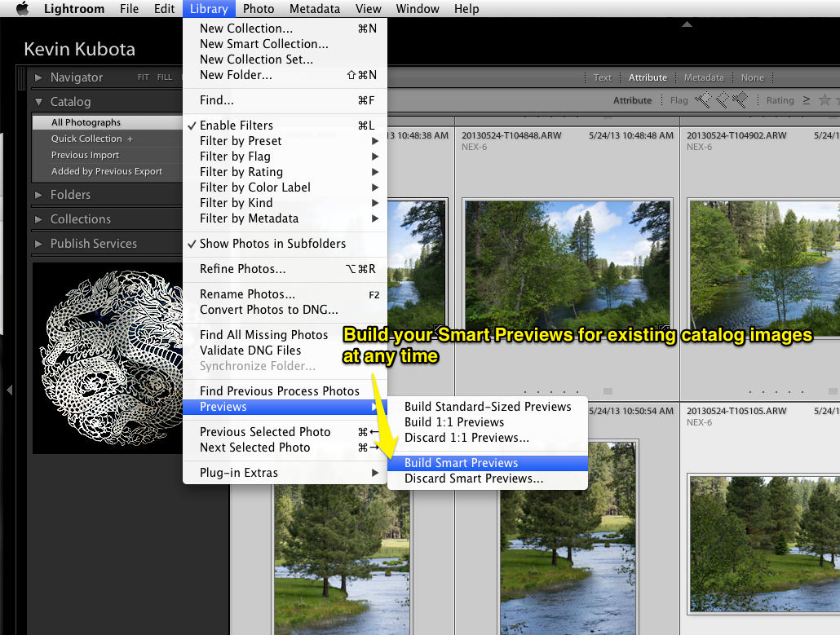
Task: Collapse the top panel with arrow
Action: (687, 24)
